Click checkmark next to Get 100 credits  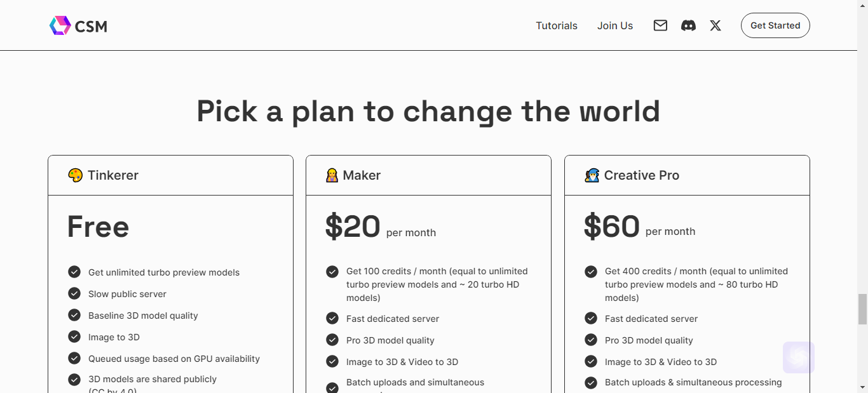click(332, 272)
